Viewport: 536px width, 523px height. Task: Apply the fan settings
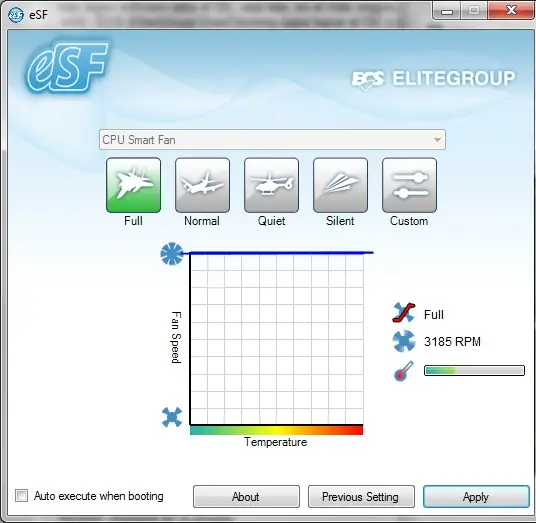coord(476,496)
